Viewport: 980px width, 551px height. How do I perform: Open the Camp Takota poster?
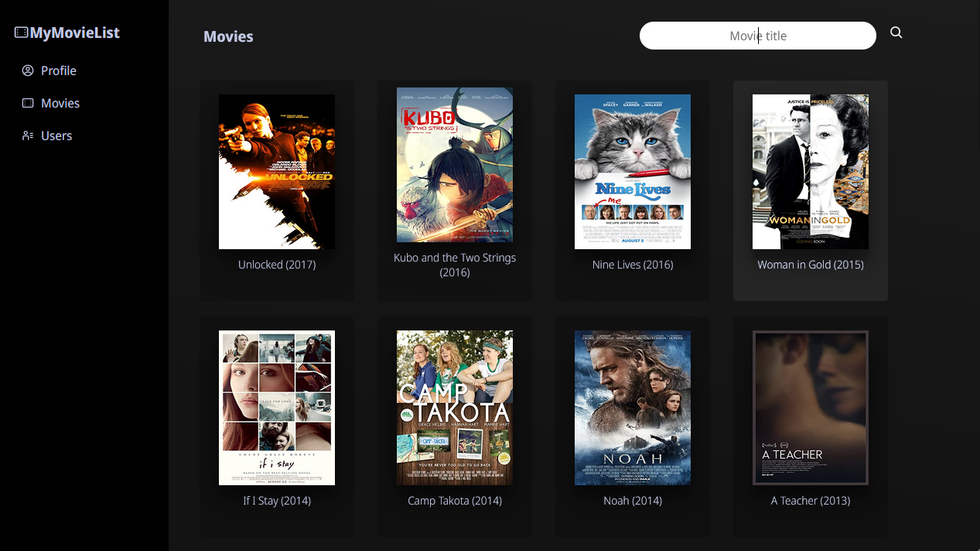[x=455, y=408]
